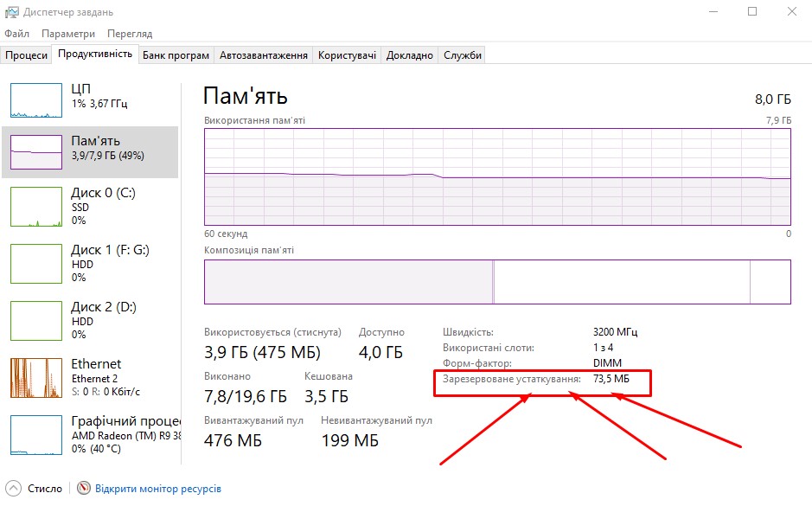Collapse details with the Стисло arrow
This screenshot has width=812, height=506.
(x=14, y=489)
